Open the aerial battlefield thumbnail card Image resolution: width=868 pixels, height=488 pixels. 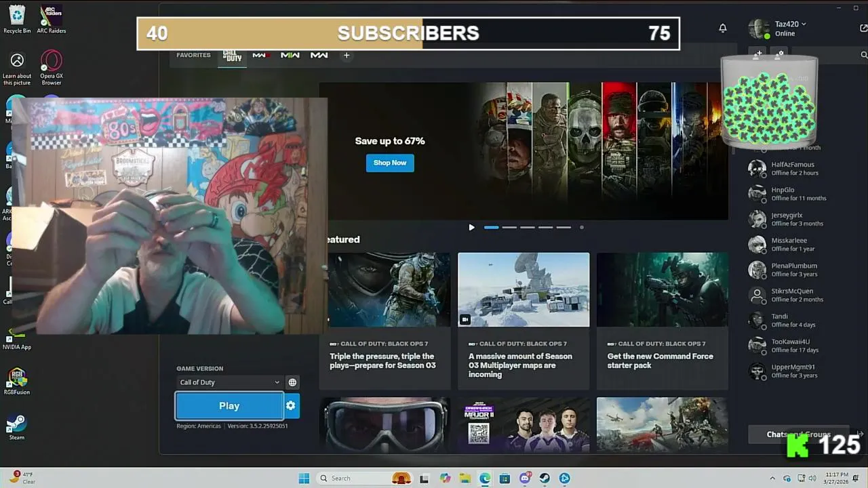tap(663, 424)
